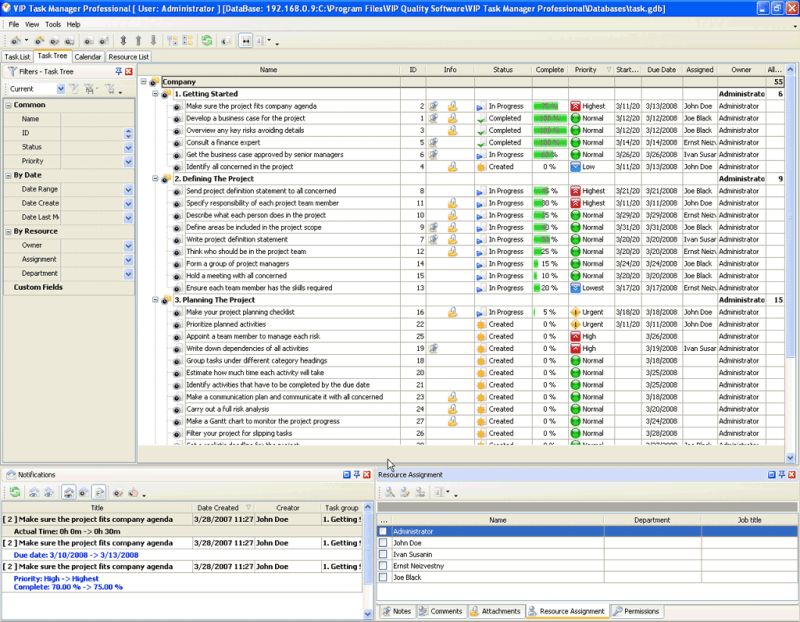The image size is (800, 622).
Task: Click the first tree-layout icon left of the refresh icon
Action: coord(172,40)
